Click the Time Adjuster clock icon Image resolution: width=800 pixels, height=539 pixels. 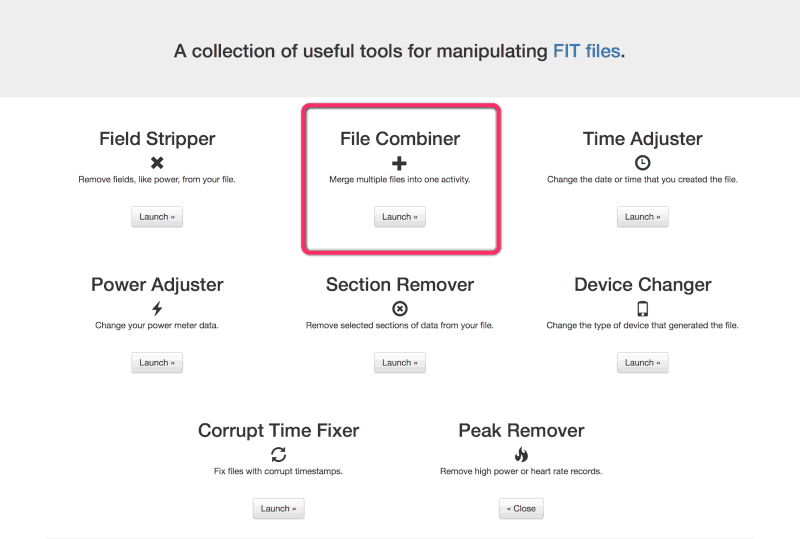coord(643,163)
